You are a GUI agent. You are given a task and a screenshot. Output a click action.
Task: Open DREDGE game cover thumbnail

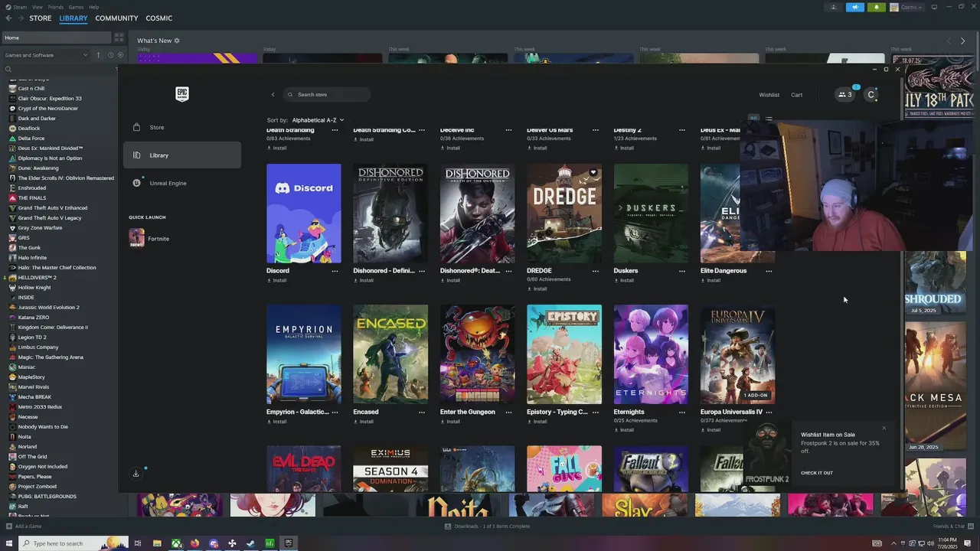point(564,214)
